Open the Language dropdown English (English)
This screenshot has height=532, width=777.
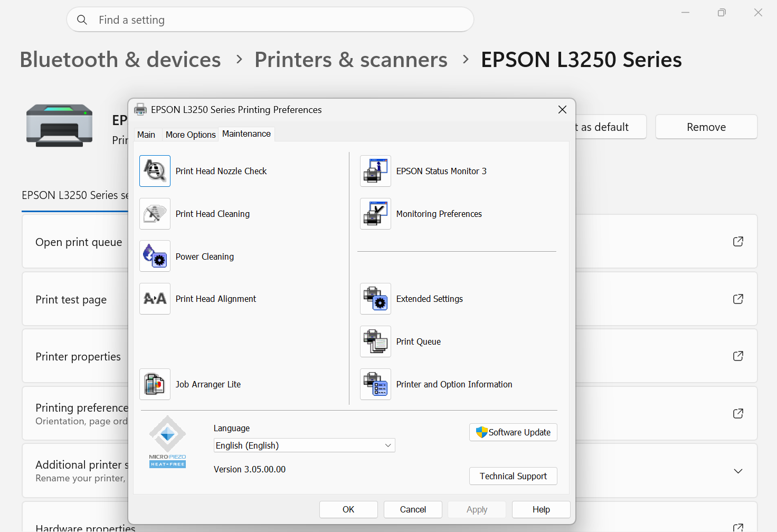304,445
